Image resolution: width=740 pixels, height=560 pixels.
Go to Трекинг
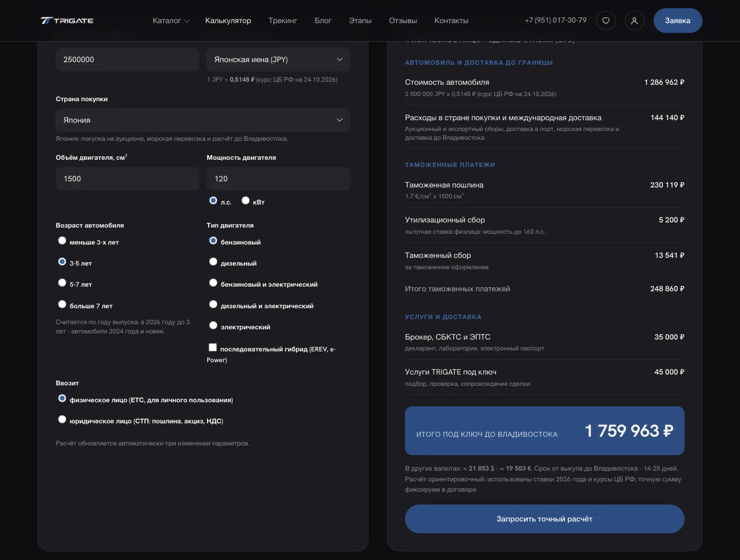point(283,21)
